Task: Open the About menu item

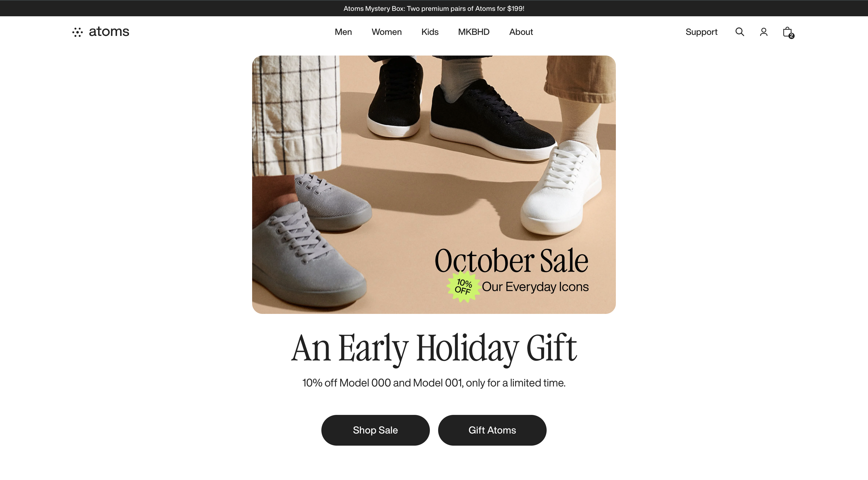Action: [x=521, y=32]
